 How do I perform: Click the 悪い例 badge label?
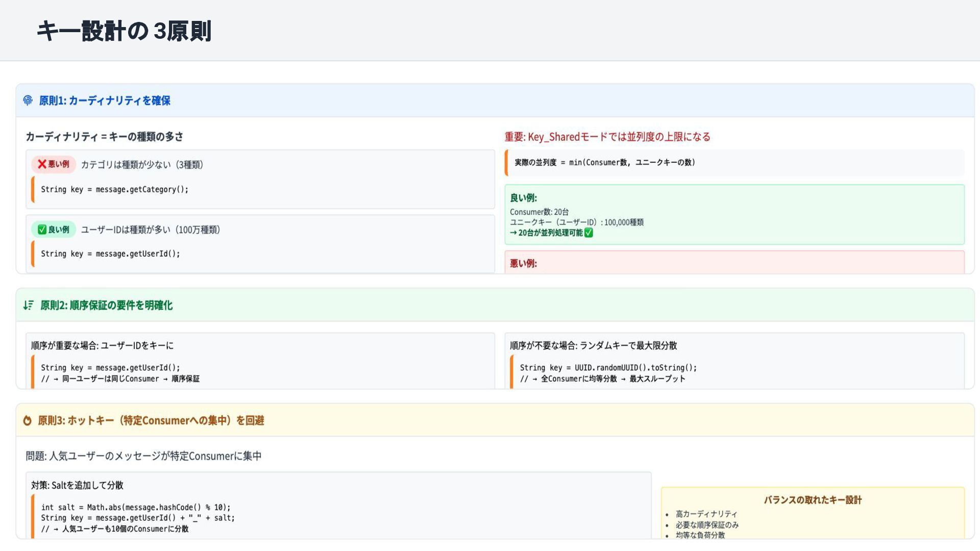click(58, 164)
